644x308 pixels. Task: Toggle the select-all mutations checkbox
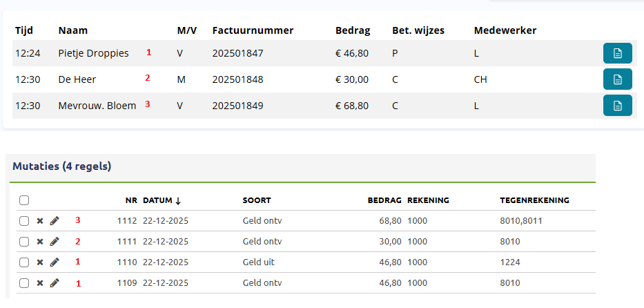(24, 200)
